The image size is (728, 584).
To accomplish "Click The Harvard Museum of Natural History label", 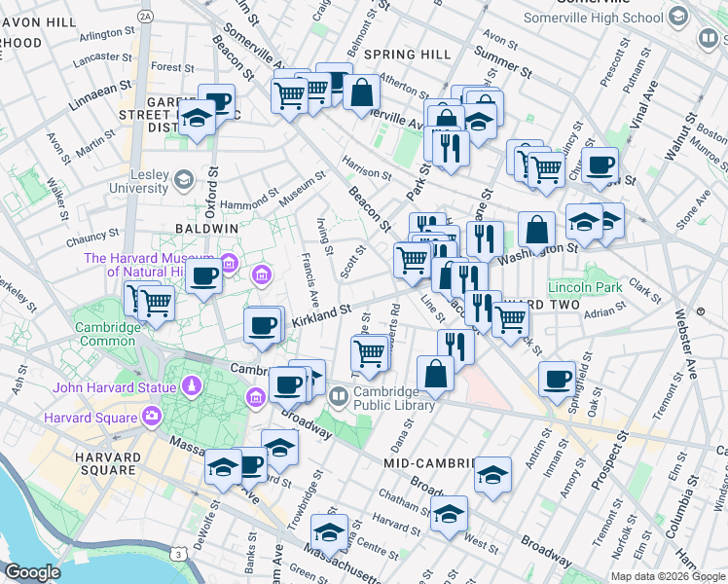I will [149, 265].
